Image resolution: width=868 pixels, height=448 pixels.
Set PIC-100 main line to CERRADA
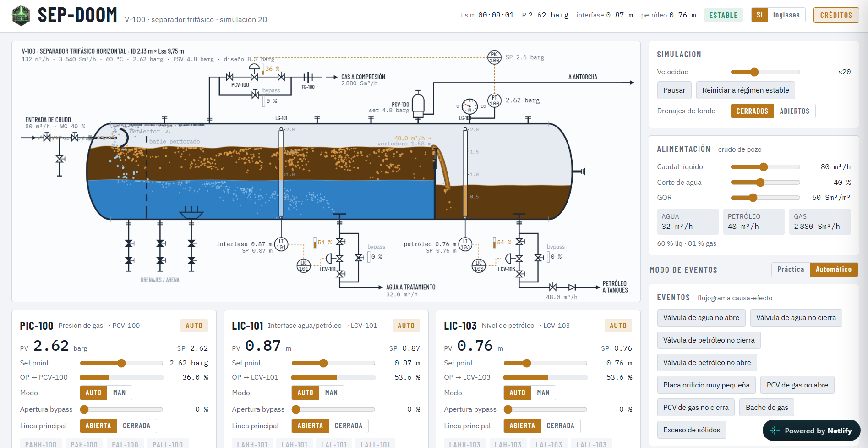pos(136,426)
